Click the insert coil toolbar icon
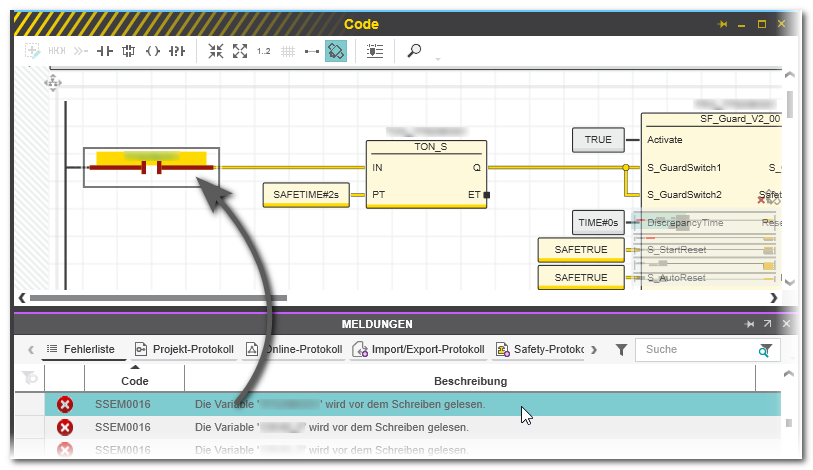Viewport: 813px width, 470px height. pos(153,51)
